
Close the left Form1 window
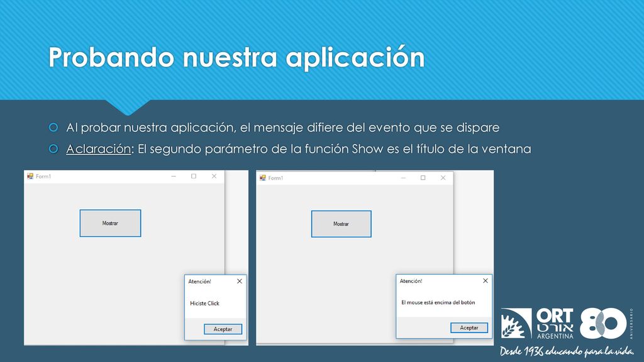click(214, 176)
